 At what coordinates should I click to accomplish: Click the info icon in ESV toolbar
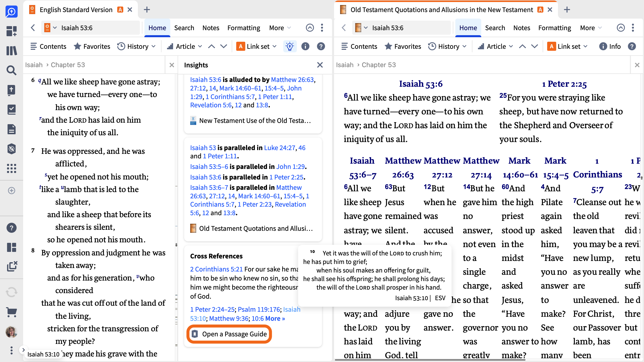pos(305,46)
